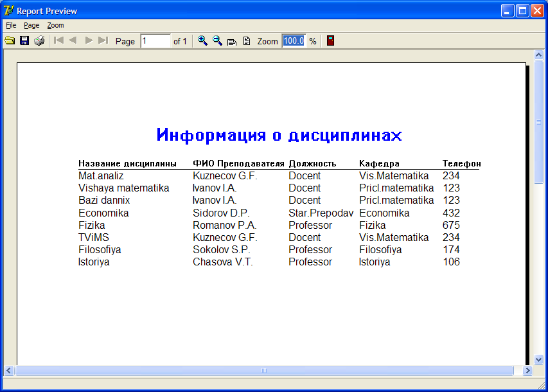Open the Page menu
Image resolution: width=548 pixels, height=392 pixels.
tap(31, 25)
